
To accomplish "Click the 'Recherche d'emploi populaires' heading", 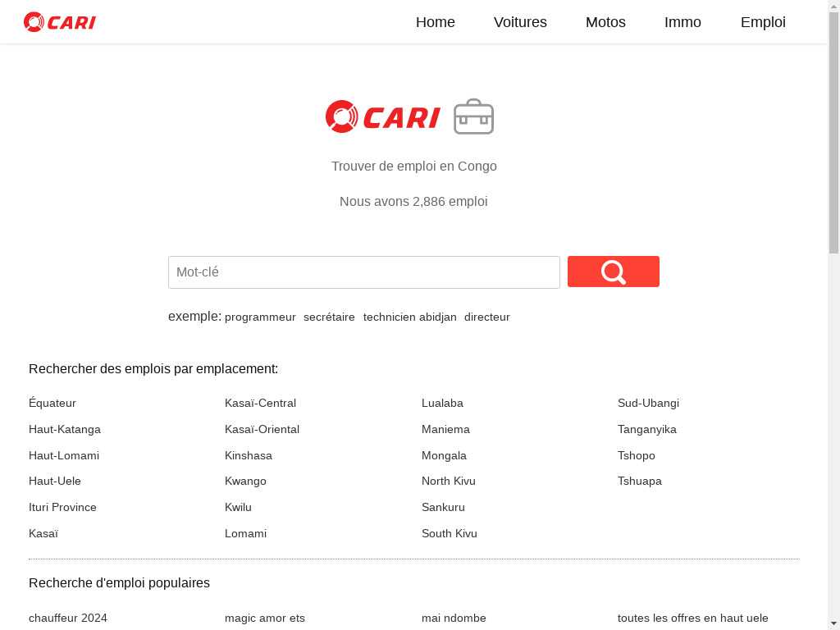I will pos(120,583).
